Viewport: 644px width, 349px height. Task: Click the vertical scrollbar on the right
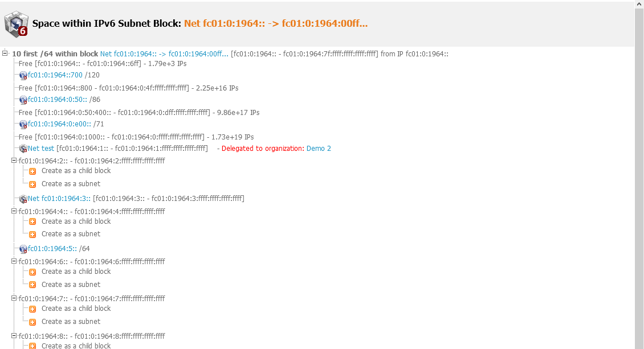click(639, 171)
